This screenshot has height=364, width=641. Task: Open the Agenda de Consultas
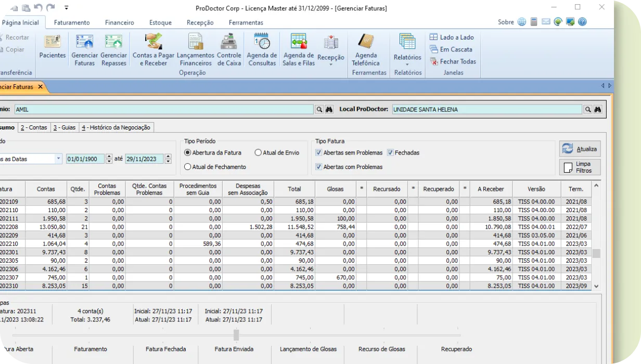point(262,49)
